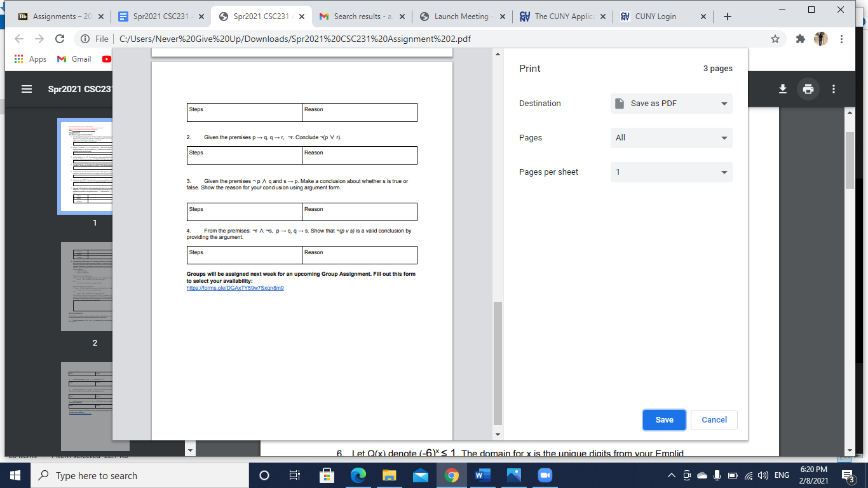This screenshot has width=868, height=488.
Task: Bookmark this page with the star icon
Action: [775, 39]
